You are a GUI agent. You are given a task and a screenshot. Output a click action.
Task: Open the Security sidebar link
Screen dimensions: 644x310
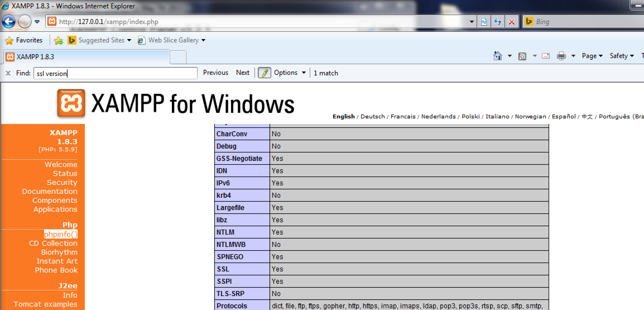62,182
